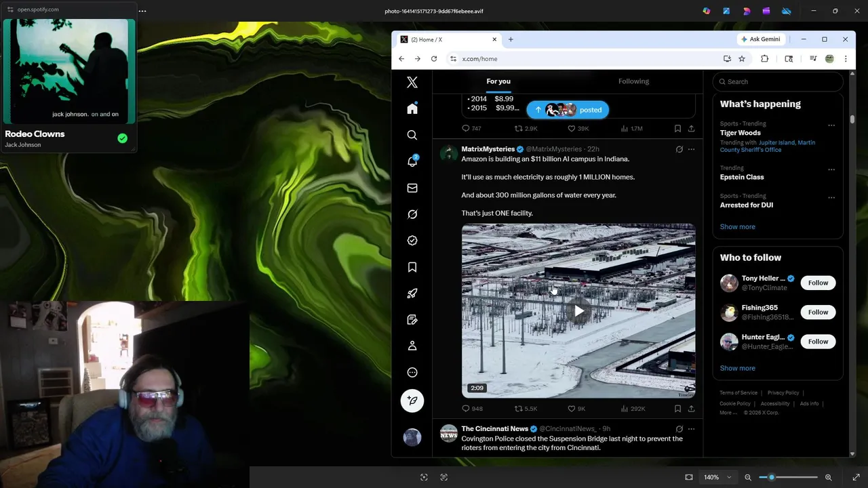Open options for Arrested for DUI trend

point(831,197)
